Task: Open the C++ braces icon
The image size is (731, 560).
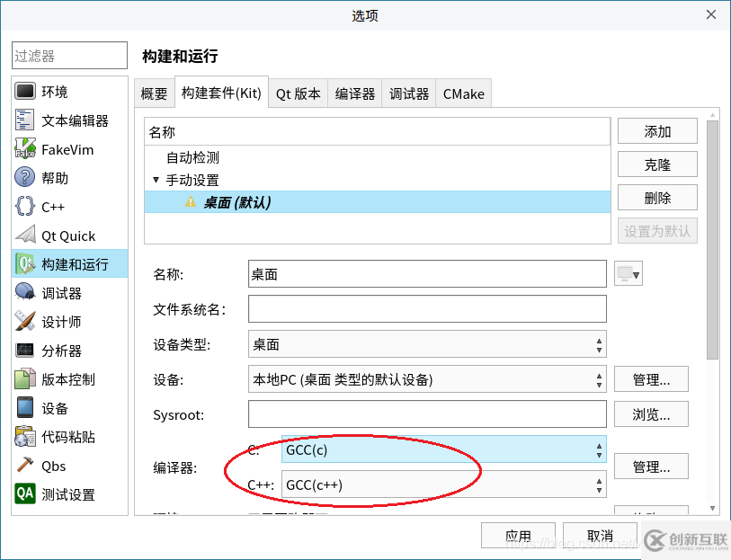Action: coord(24,206)
